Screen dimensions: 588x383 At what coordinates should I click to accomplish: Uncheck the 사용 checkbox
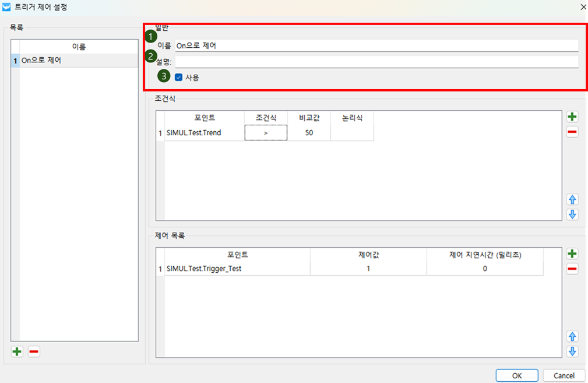pos(179,77)
